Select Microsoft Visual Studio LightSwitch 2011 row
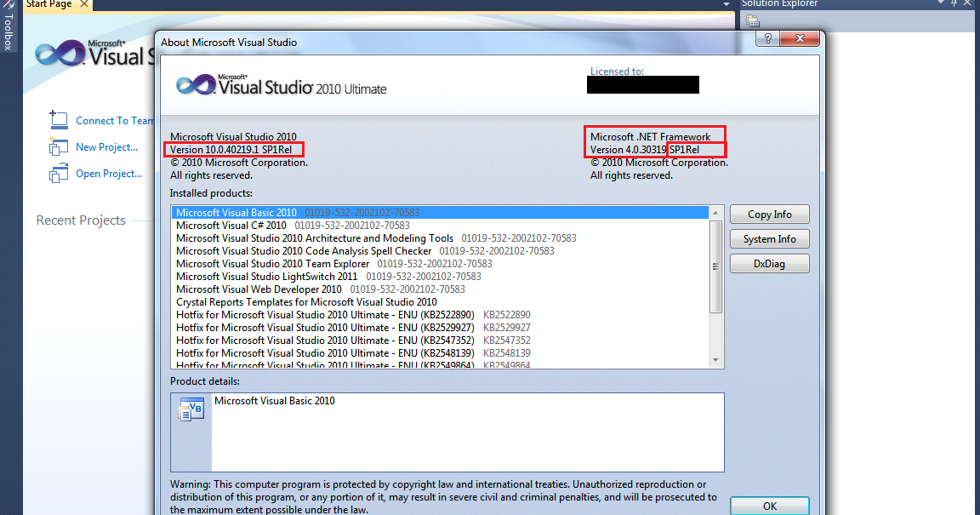980x515 pixels. click(x=440, y=277)
